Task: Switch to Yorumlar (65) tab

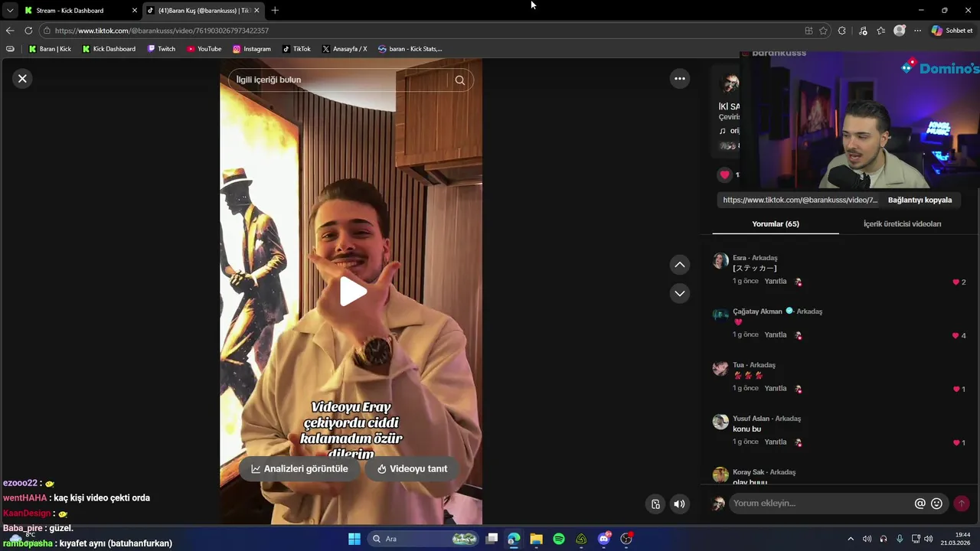Action: 776,223
